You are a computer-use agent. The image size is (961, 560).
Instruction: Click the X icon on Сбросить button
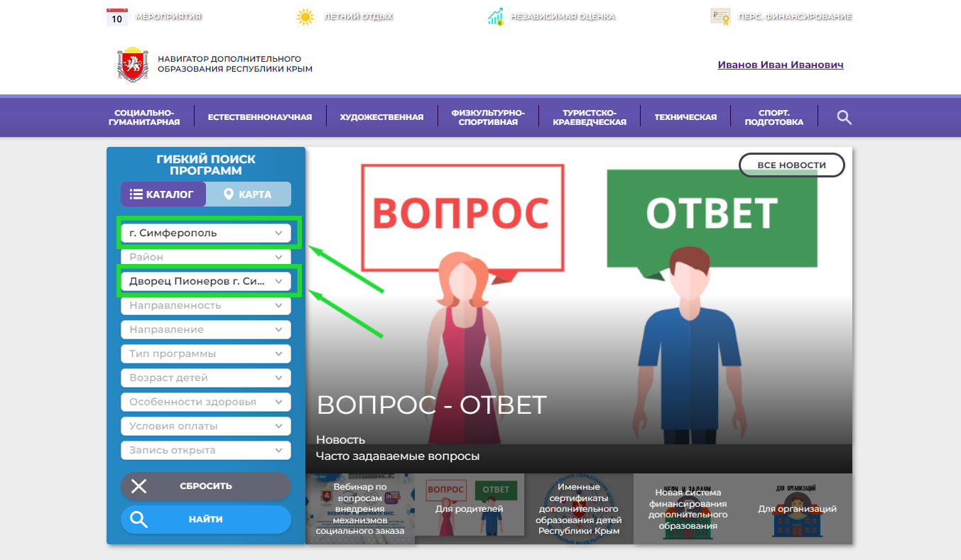[x=139, y=486]
